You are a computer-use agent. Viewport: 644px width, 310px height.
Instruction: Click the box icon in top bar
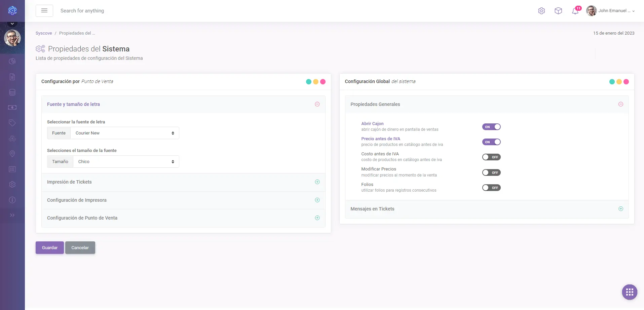pos(558,11)
